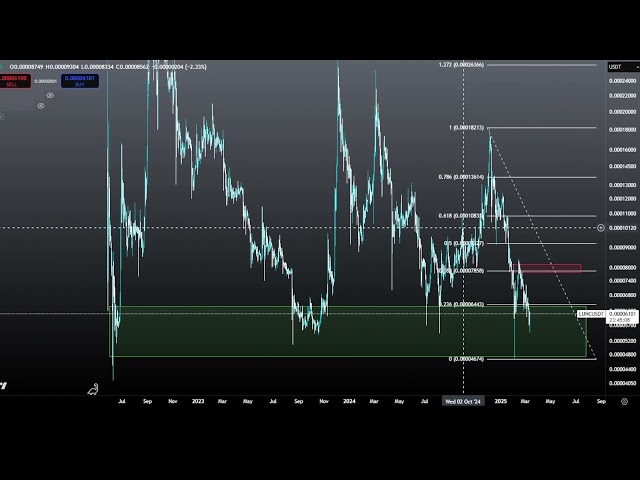Viewport: 640px width, 480px height.
Task: Click the 1.272 Fibonacci level label
Action: [x=460, y=65]
